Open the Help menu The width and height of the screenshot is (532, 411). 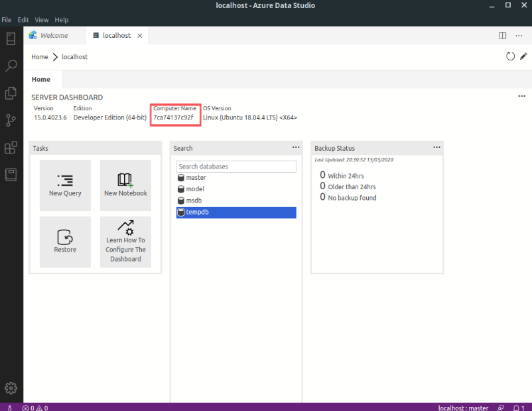click(62, 20)
